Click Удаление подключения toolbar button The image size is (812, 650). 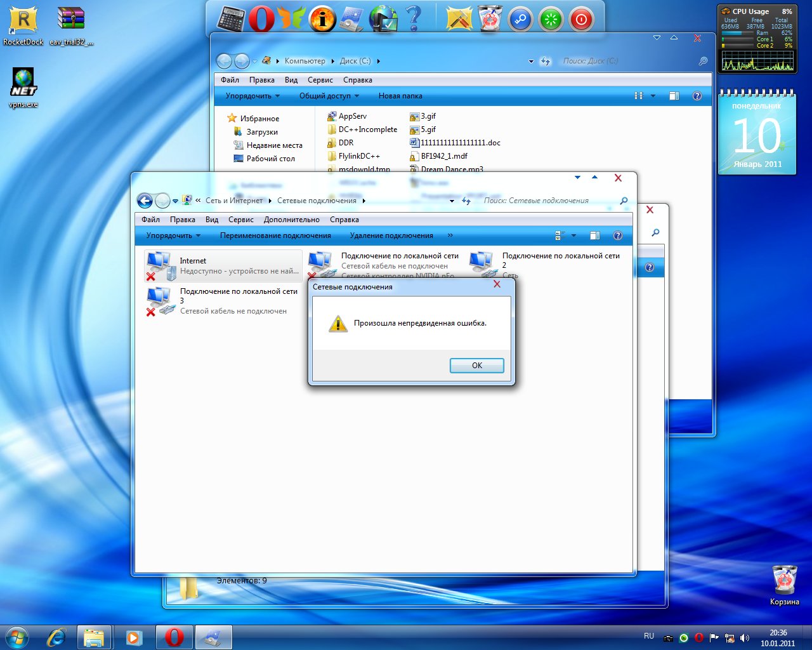tap(391, 235)
